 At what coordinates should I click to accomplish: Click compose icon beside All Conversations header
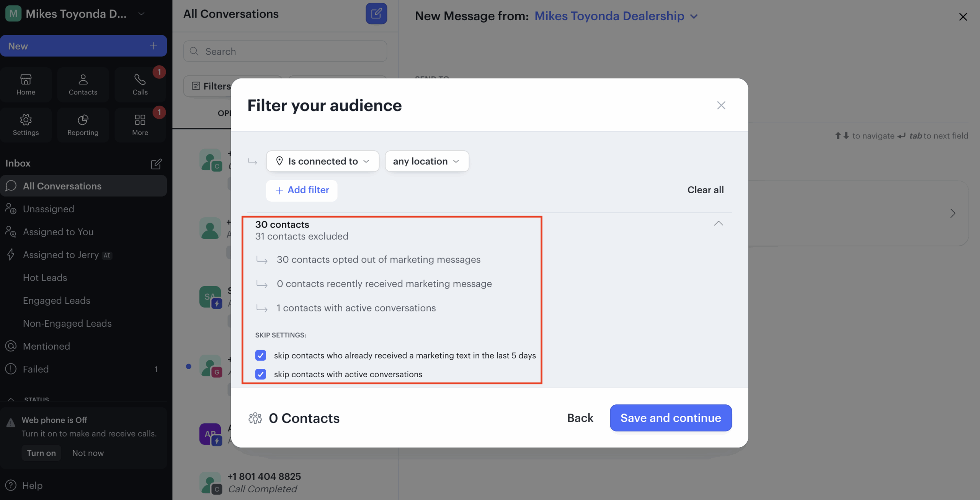(x=376, y=14)
